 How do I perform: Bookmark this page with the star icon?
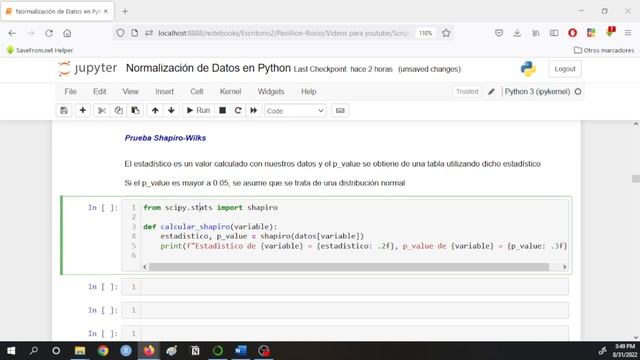[x=446, y=33]
